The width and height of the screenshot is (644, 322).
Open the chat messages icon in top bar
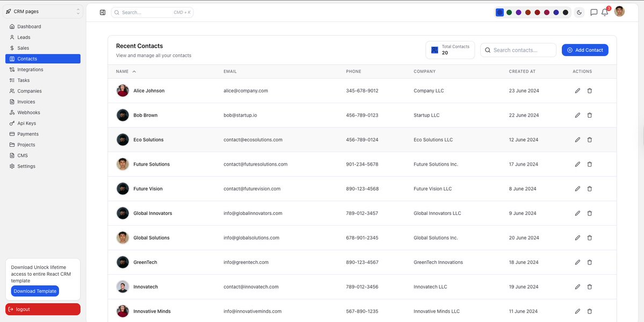click(x=593, y=12)
